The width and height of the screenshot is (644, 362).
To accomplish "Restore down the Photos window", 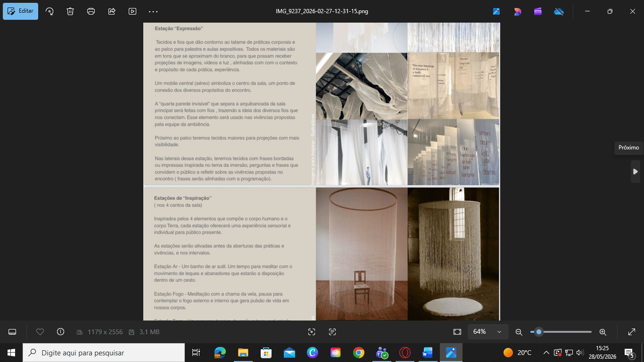I will (x=610, y=11).
